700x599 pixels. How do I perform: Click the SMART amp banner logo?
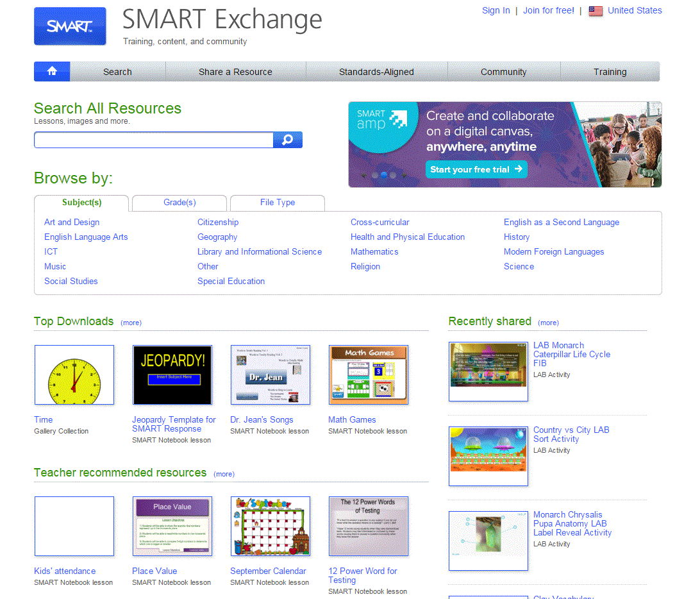point(381,120)
